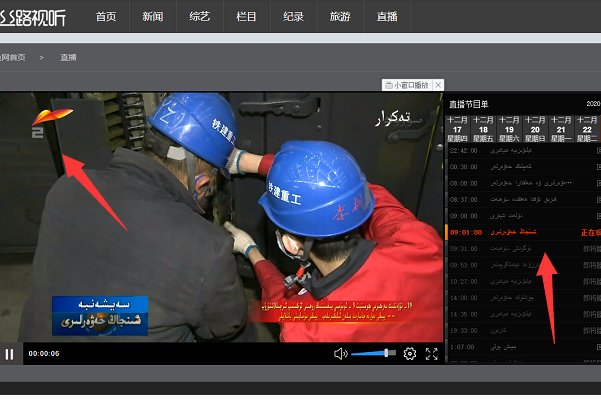This screenshot has height=400, width=601.
Task: Click the 00:00:06 elapsed time display
Action: tap(44, 354)
